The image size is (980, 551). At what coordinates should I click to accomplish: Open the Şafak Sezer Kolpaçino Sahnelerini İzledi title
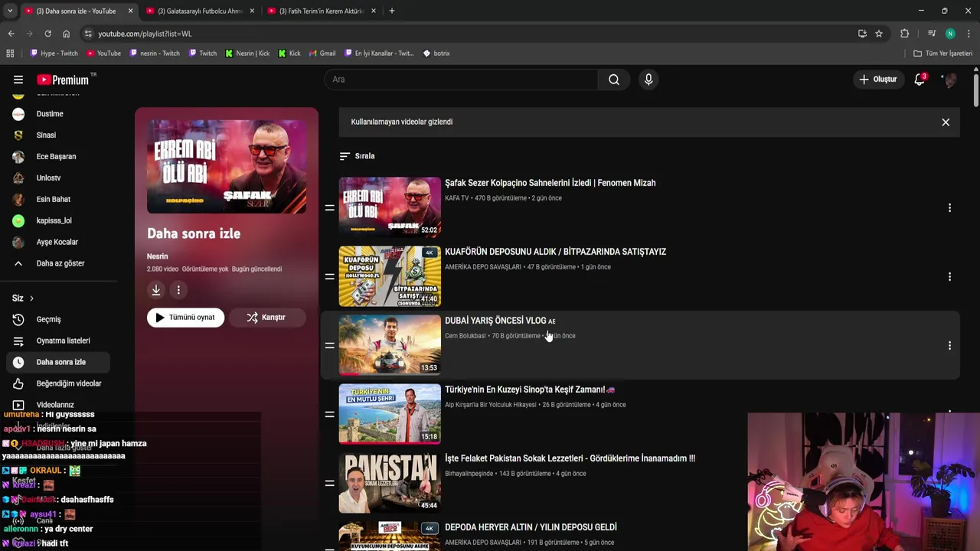click(550, 183)
